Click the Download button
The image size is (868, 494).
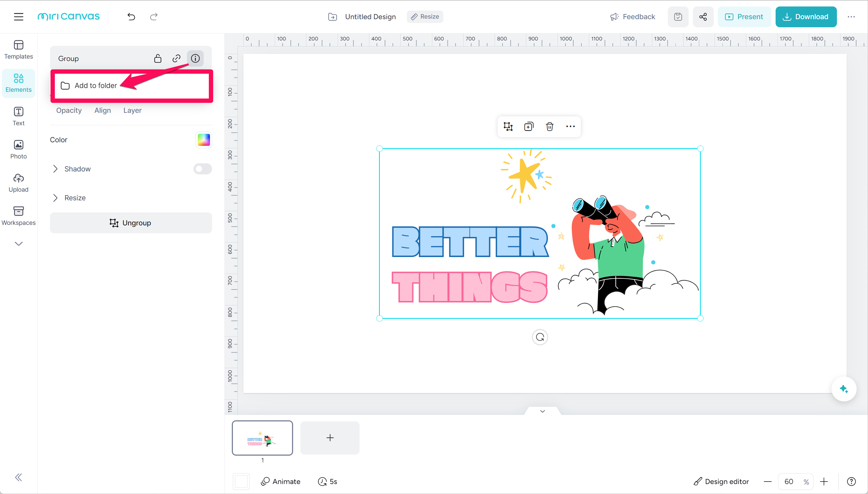coord(806,17)
